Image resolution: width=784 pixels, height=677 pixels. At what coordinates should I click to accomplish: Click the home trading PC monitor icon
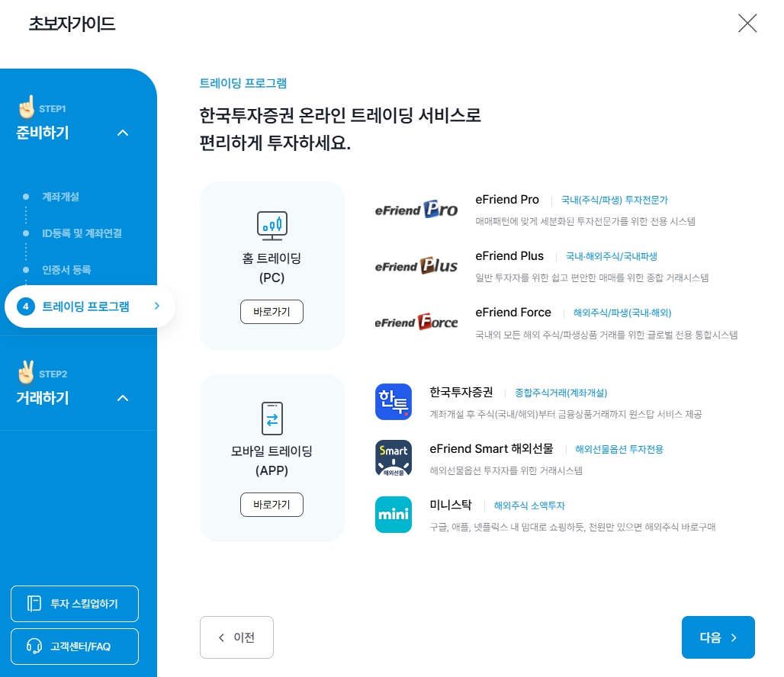click(x=272, y=226)
